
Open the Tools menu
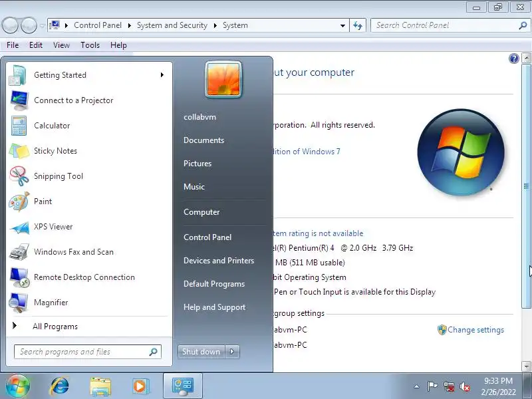(90, 45)
